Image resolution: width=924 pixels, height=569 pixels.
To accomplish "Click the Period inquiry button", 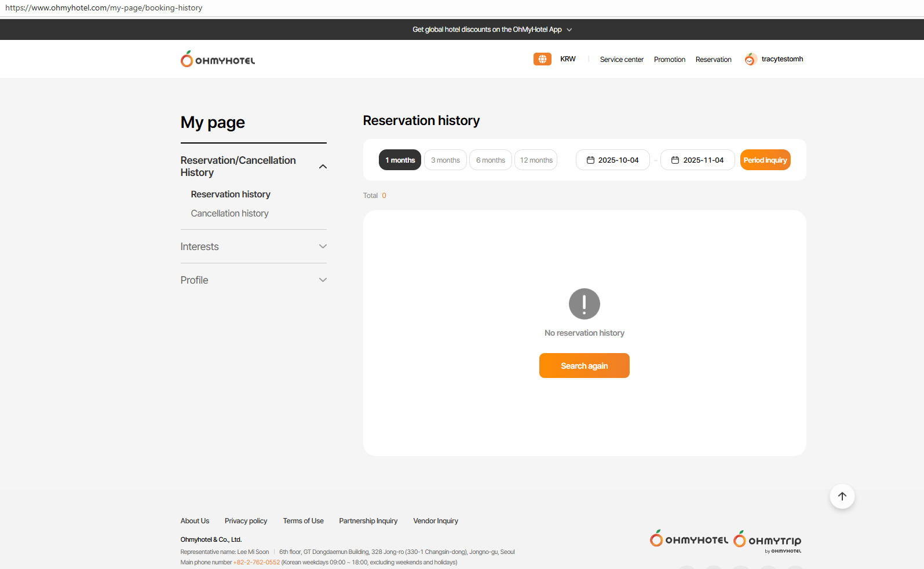I will [x=765, y=160].
